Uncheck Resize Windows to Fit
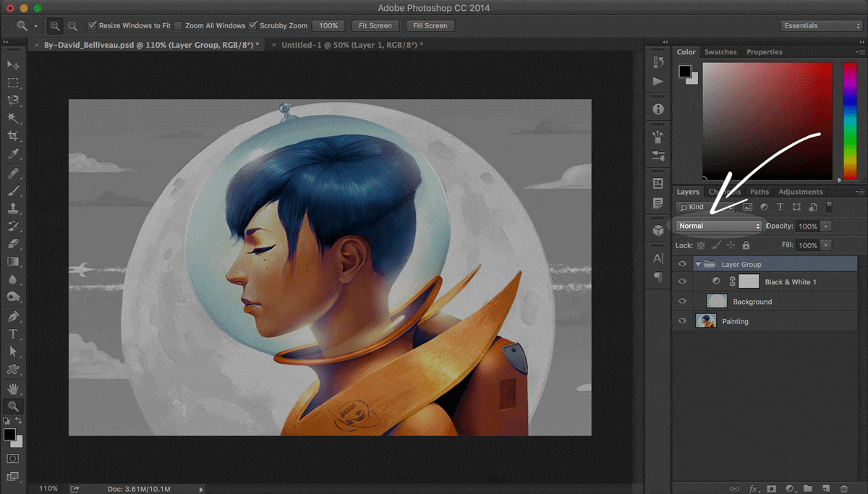 coord(92,25)
